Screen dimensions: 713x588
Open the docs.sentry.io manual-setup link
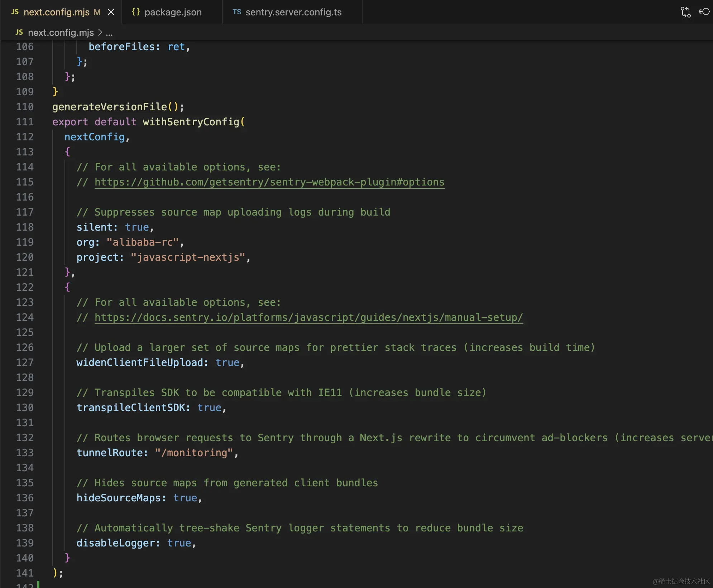[x=308, y=318]
